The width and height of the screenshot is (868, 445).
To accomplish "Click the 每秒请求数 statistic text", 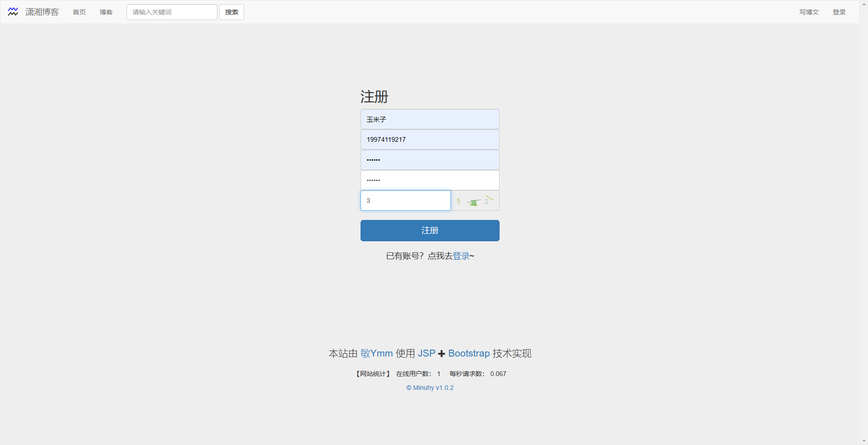I will click(x=478, y=374).
